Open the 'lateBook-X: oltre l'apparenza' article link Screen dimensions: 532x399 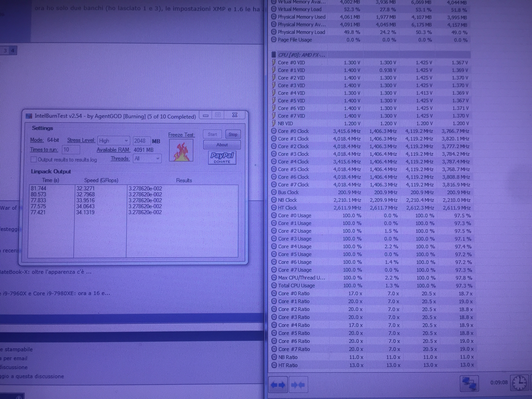tap(46, 272)
